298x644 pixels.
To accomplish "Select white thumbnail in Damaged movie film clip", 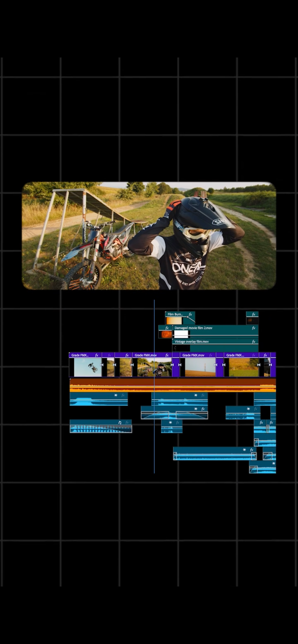I will pos(181,334).
